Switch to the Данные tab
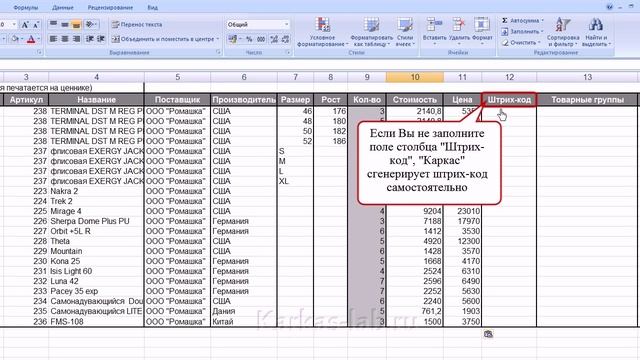This screenshot has height=360, width=640. point(63,7)
